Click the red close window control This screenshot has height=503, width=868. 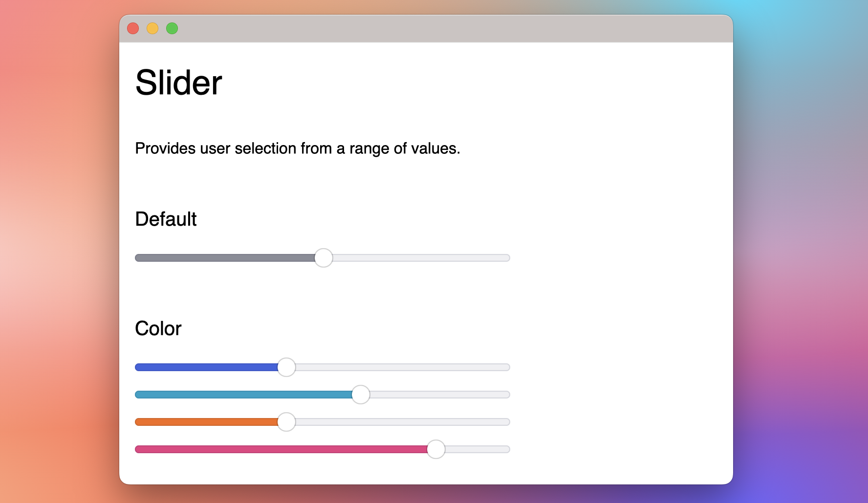point(132,29)
